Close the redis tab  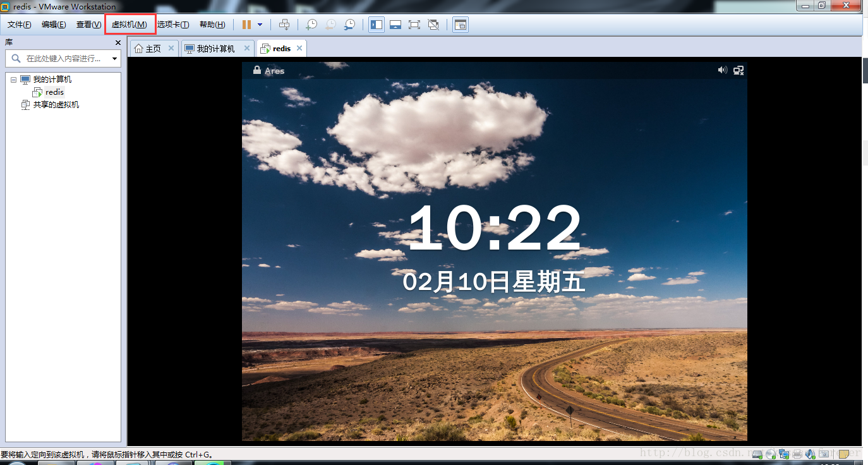299,48
